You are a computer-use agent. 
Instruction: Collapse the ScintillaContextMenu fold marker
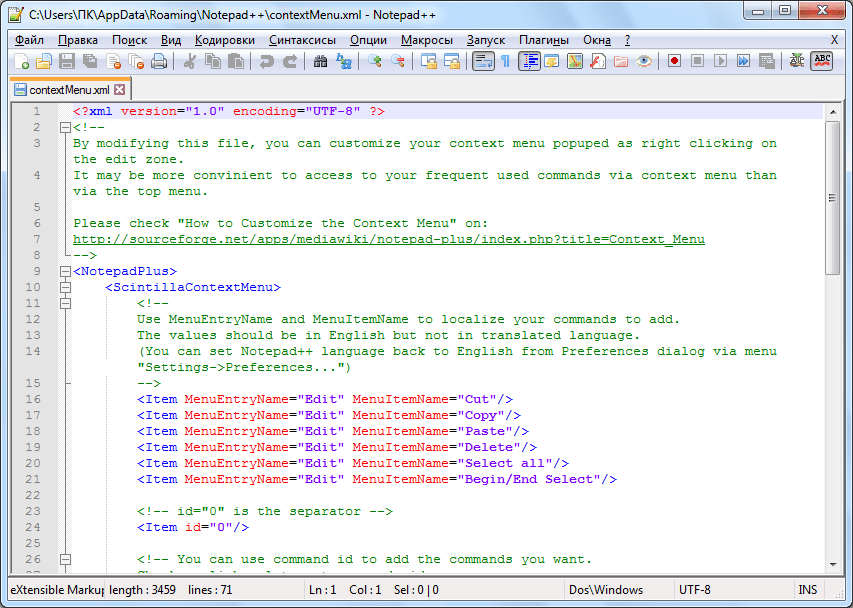coord(65,288)
